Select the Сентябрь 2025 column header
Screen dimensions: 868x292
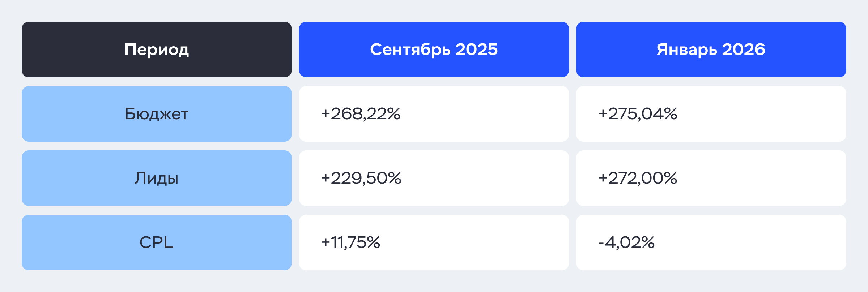click(x=434, y=50)
